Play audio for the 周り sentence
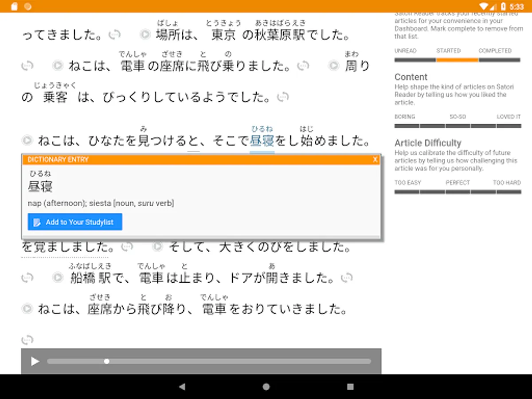 pyautogui.click(x=334, y=66)
